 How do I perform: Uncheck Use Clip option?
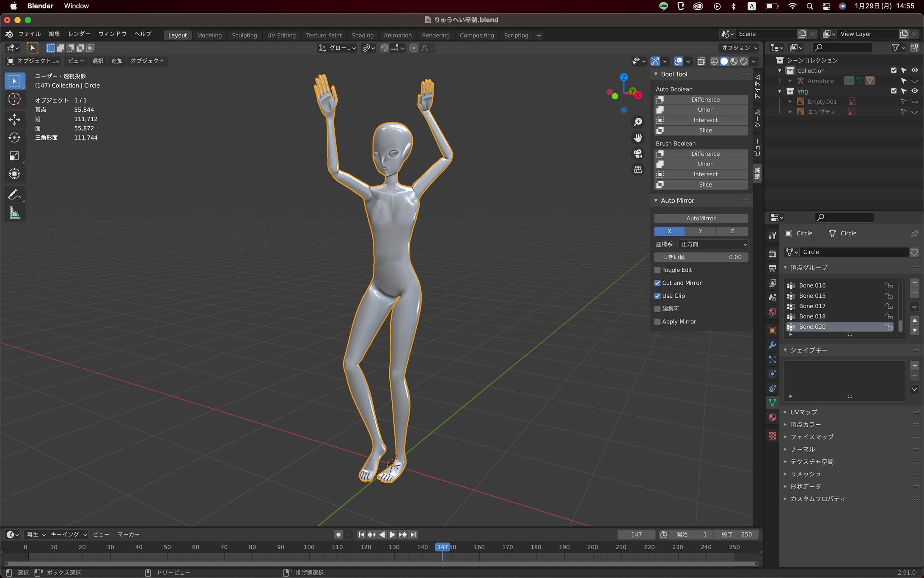[657, 296]
